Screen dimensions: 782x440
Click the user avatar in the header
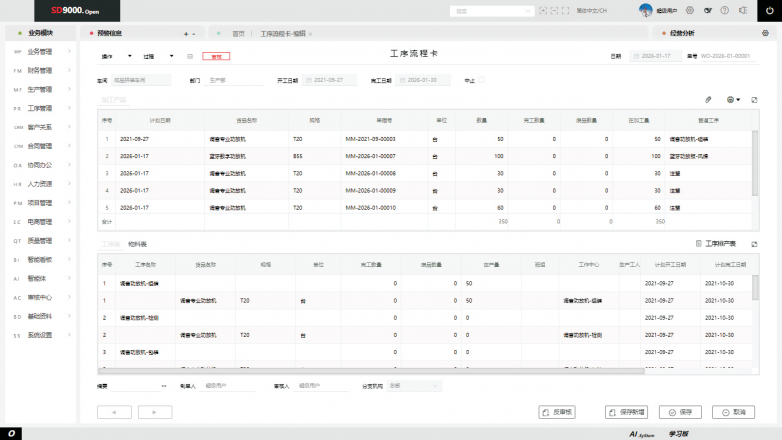pyautogui.click(x=646, y=10)
